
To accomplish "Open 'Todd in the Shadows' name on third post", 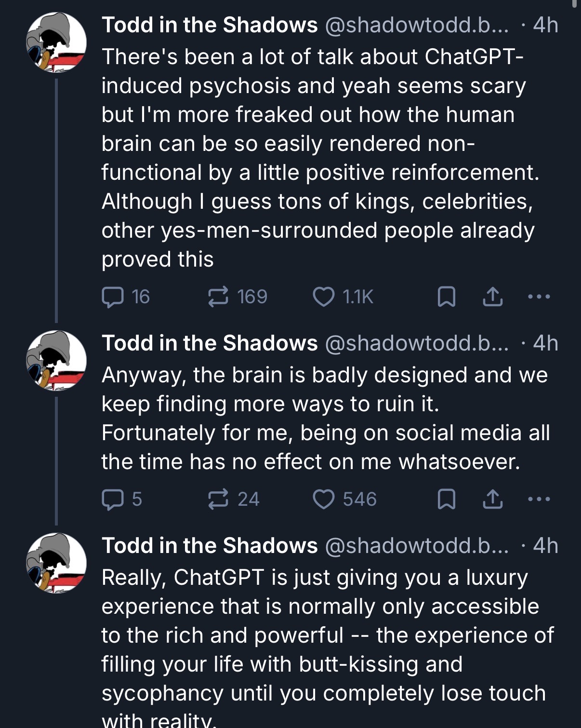I will 210,546.
